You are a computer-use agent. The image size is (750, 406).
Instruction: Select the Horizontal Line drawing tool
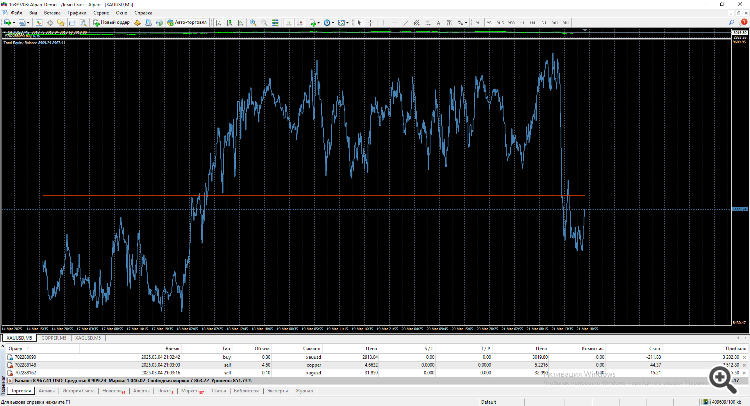(395, 22)
